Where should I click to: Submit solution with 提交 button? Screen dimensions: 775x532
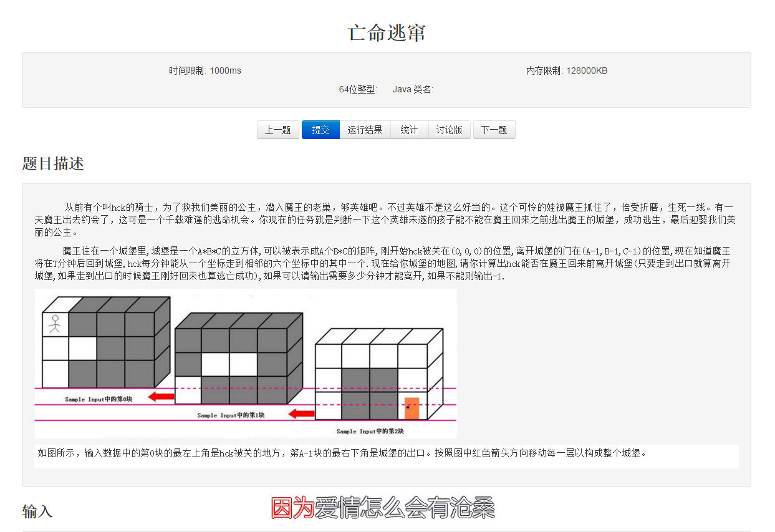point(320,130)
